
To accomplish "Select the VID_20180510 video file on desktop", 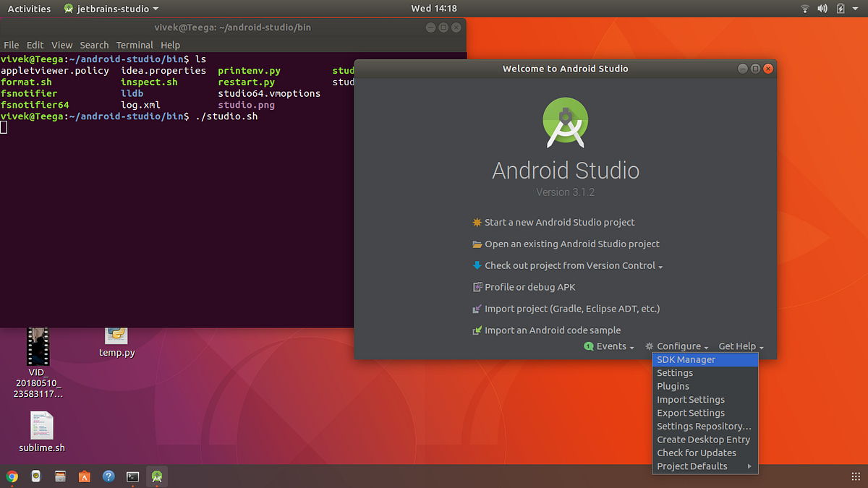I will [38, 363].
